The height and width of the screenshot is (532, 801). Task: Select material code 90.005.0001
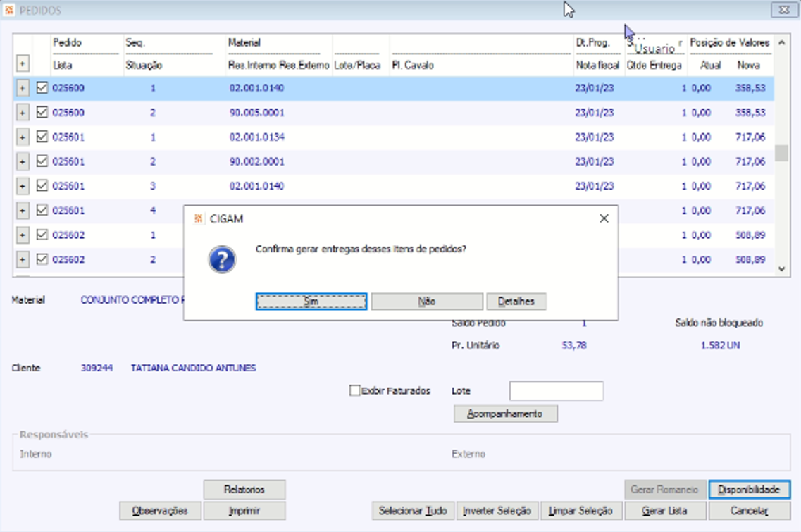[x=256, y=113]
